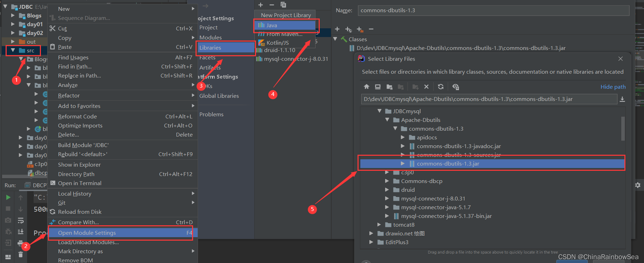The width and height of the screenshot is (644, 263).
Task: Delete selected file via X icon in file chooser
Action: tap(426, 87)
